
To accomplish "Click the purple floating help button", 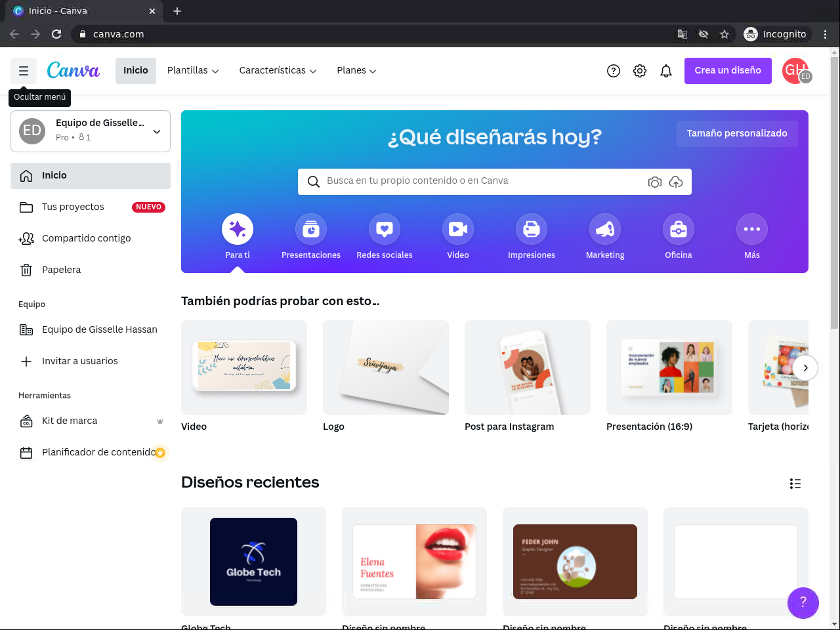I will pos(803,602).
